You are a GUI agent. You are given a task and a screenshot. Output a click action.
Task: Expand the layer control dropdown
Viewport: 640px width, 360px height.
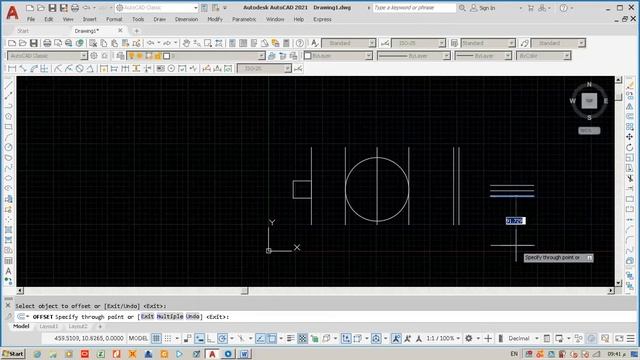[261, 56]
